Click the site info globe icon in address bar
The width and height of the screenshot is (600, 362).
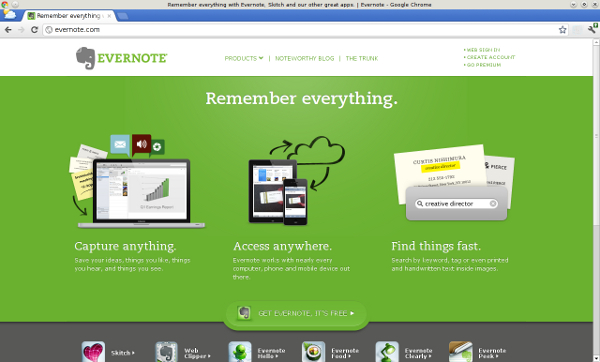pyautogui.click(x=49, y=29)
